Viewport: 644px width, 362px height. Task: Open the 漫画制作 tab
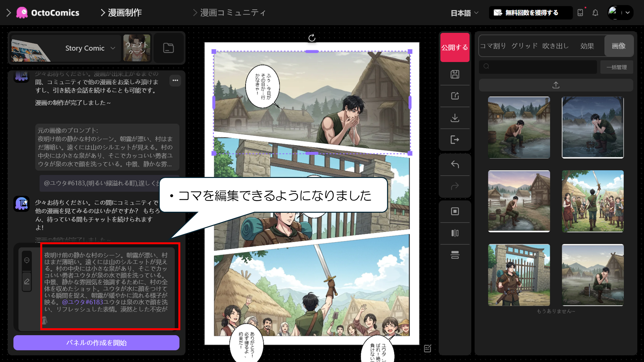(121, 13)
